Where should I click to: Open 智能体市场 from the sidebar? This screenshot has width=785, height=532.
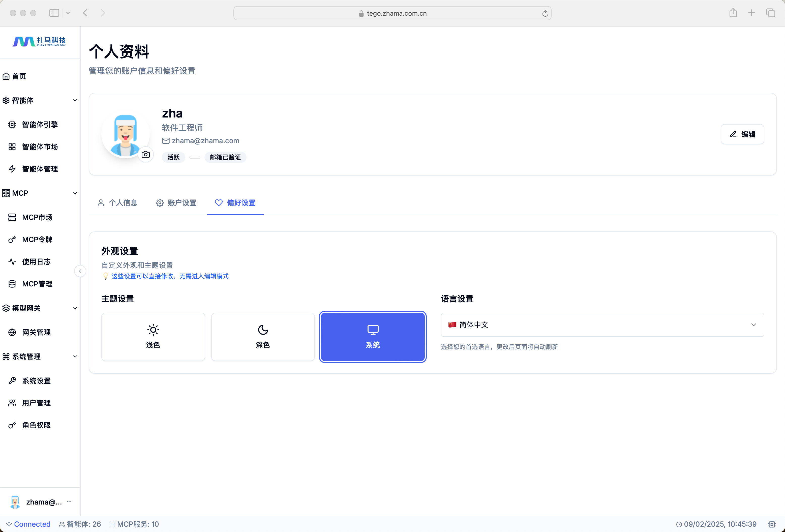[x=40, y=146]
